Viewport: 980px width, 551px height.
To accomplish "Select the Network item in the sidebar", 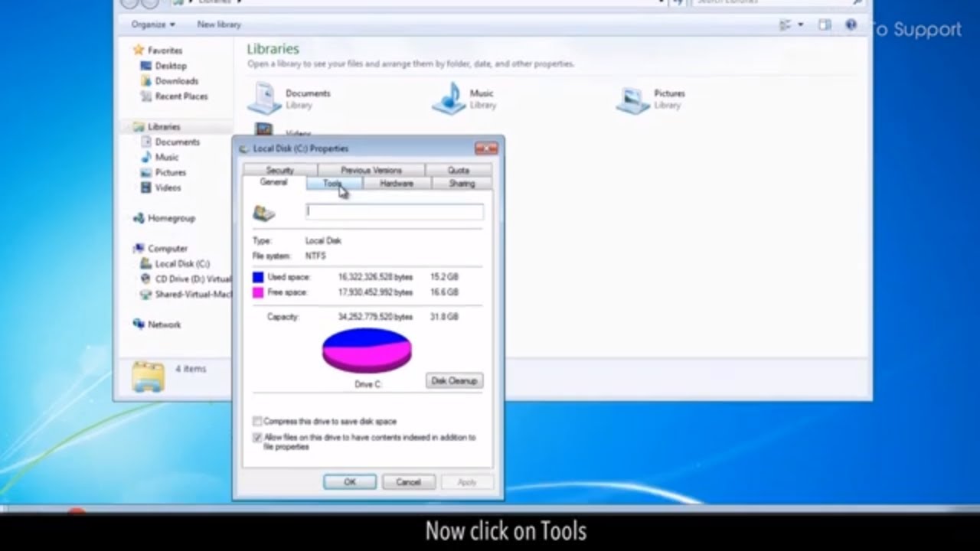I will (162, 324).
